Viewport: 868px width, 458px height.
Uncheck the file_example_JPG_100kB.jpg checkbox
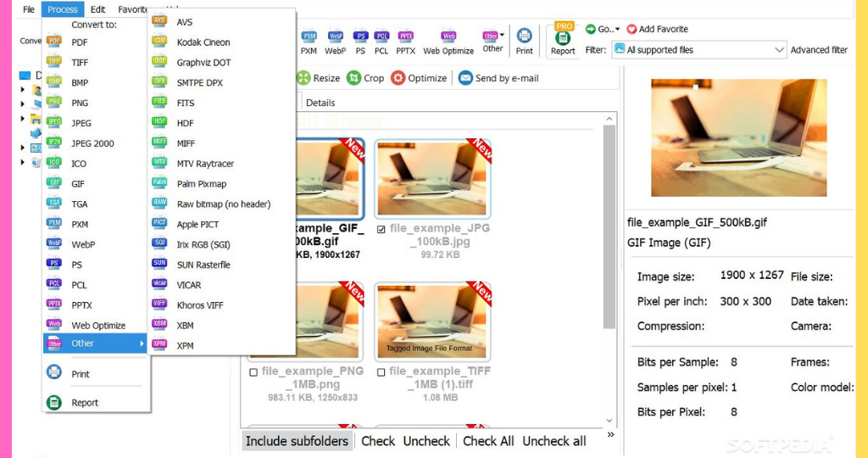tap(381, 229)
